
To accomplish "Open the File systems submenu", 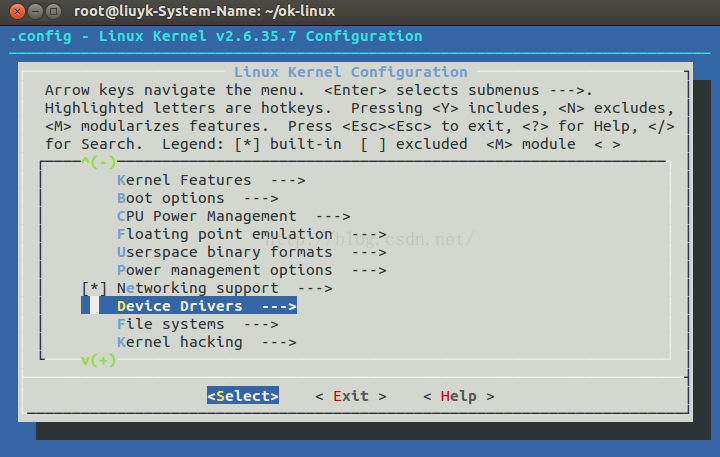I will (x=198, y=324).
